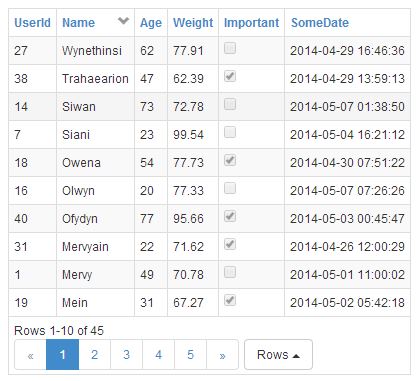417x381 pixels.
Task: Open the Rows dropdown
Action: 278,355
